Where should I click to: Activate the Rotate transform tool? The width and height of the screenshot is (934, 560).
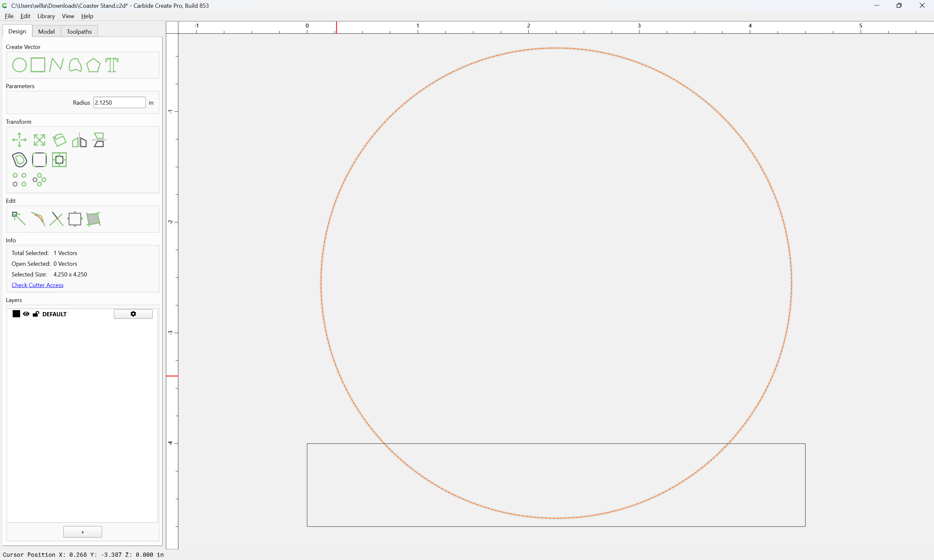59,140
